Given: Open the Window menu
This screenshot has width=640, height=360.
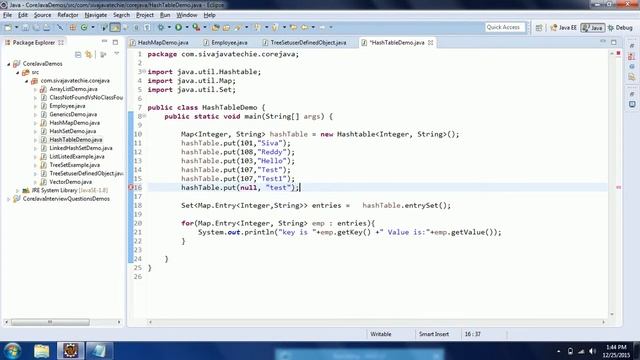Looking at the screenshot, I should pos(187,15).
